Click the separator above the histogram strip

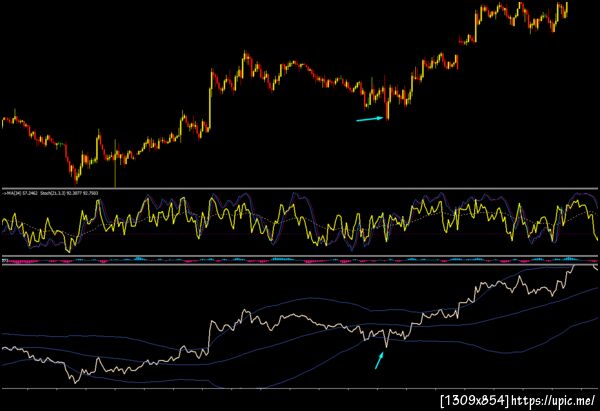[x=300, y=256]
